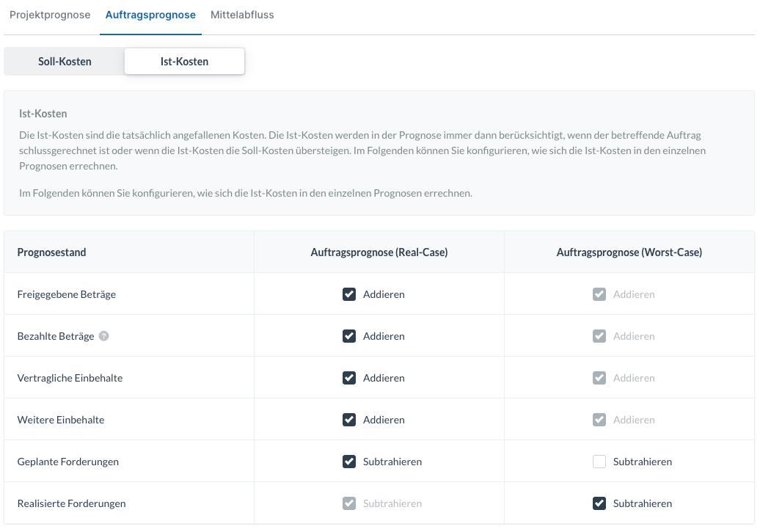This screenshot has height=532, width=760.
Task: Click Worst-Case Addieren checkbox for Bezahlte Beträge
Action: point(599,336)
